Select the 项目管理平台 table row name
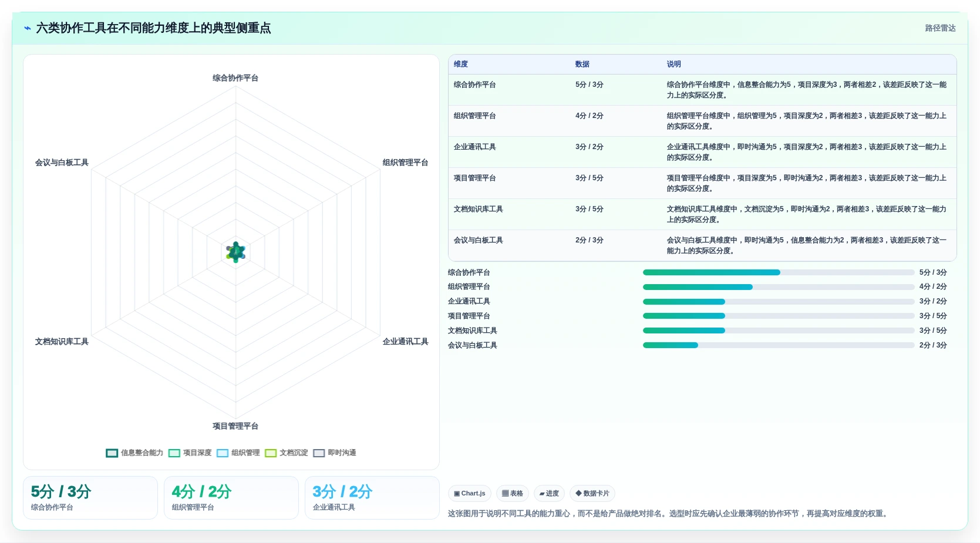980x543 pixels. 474,178
